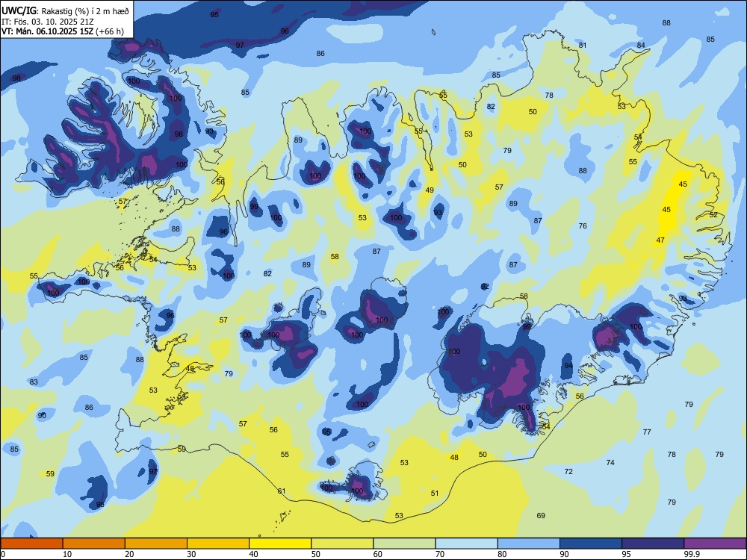Click the '83' humidity value on the map
The image size is (747, 560).
pos(34,382)
